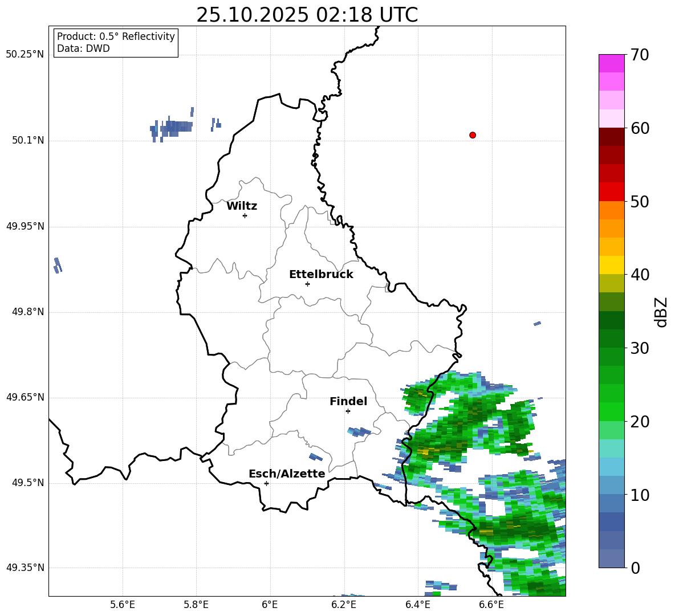This screenshot has width=675, height=616.
Task: Click the Esch/Alzette city label
Action: pyautogui.click(x=287, y=474)
